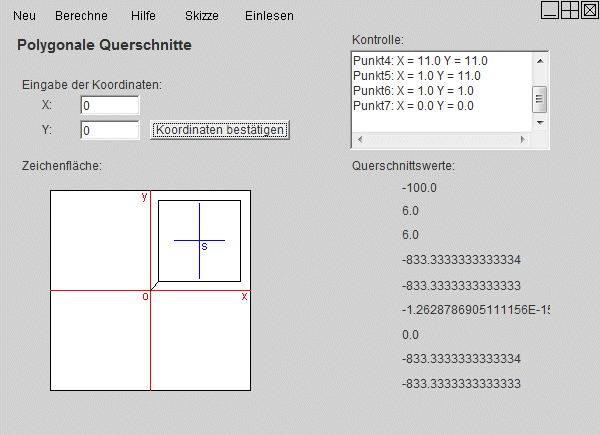The width and height of the screenshot is (600, 435).
Task: Click the origin point of the axes
Action: [x=150, y=290]
